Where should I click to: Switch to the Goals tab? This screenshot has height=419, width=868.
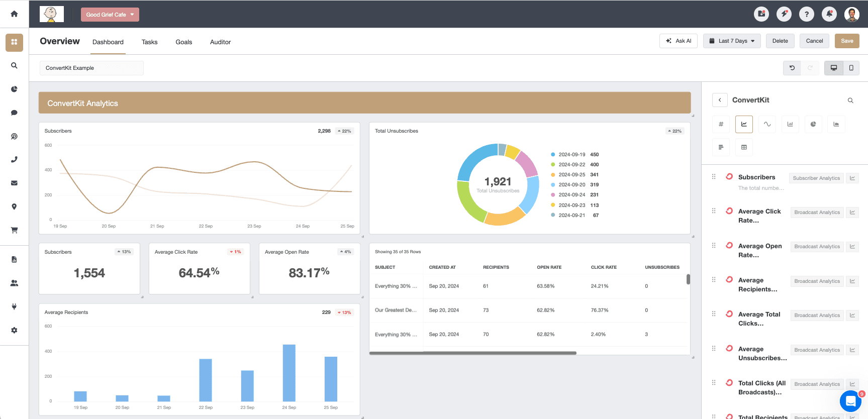pyautogui.click(x=183, y=42)
